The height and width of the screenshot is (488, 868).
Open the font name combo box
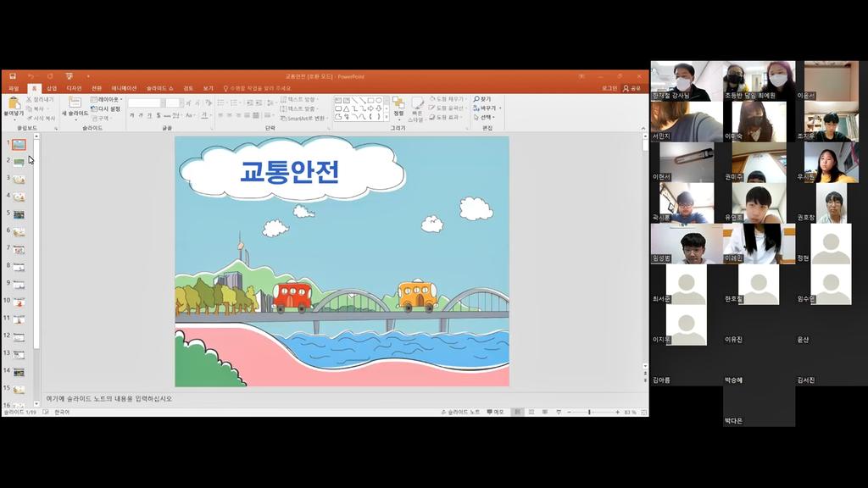[146, 103]
